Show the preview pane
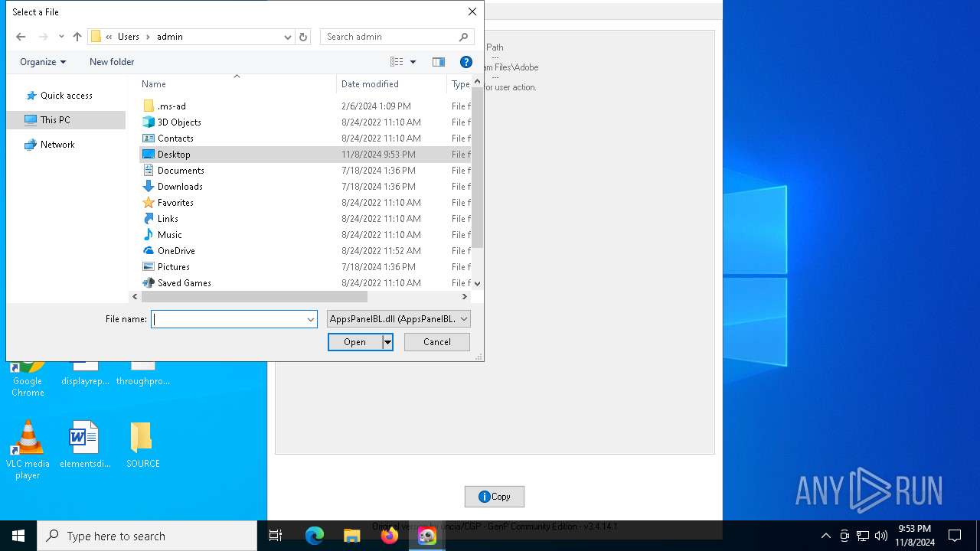980x551 pixels. (439, 62)
